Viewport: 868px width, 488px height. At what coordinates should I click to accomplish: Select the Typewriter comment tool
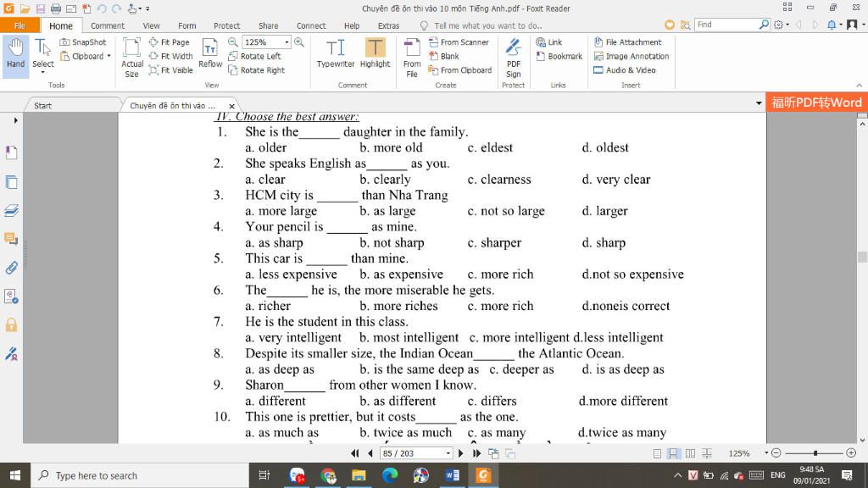pos(336,53)
